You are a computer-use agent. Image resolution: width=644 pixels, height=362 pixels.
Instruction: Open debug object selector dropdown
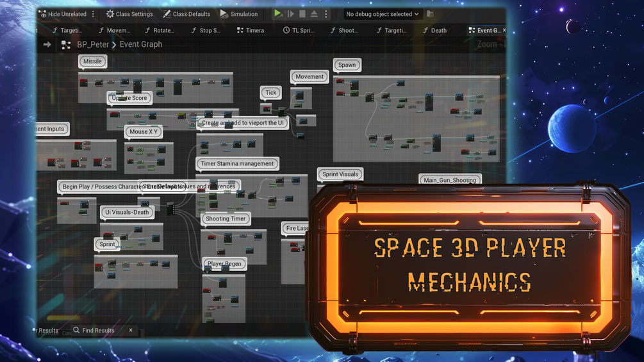(x=382, y=14)
